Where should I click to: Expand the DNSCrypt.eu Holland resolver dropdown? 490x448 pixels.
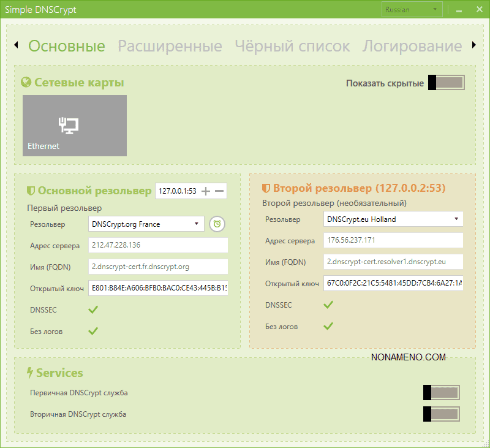point(393,219)
